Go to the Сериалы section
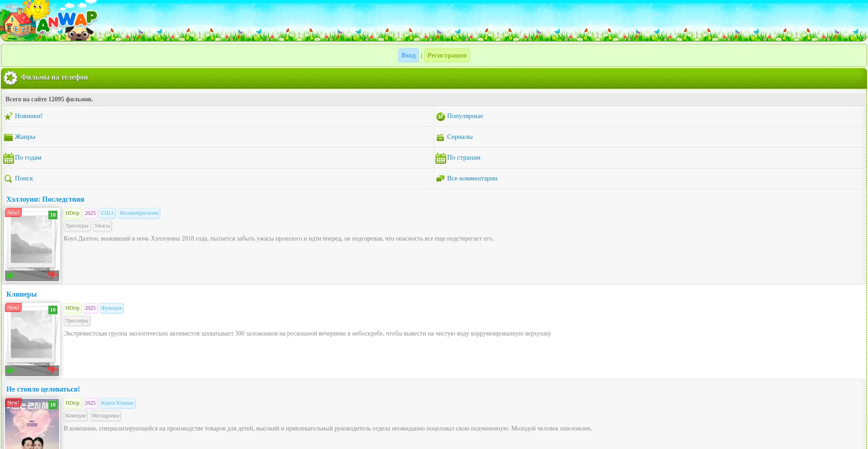The image size is (868, 449). pos(460,137)
